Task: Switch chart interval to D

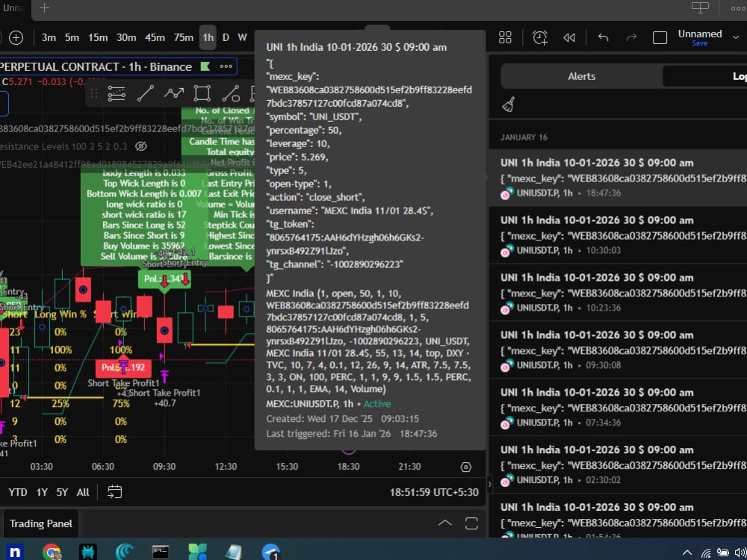Action: pyautogui.click(x=226, y=37)
